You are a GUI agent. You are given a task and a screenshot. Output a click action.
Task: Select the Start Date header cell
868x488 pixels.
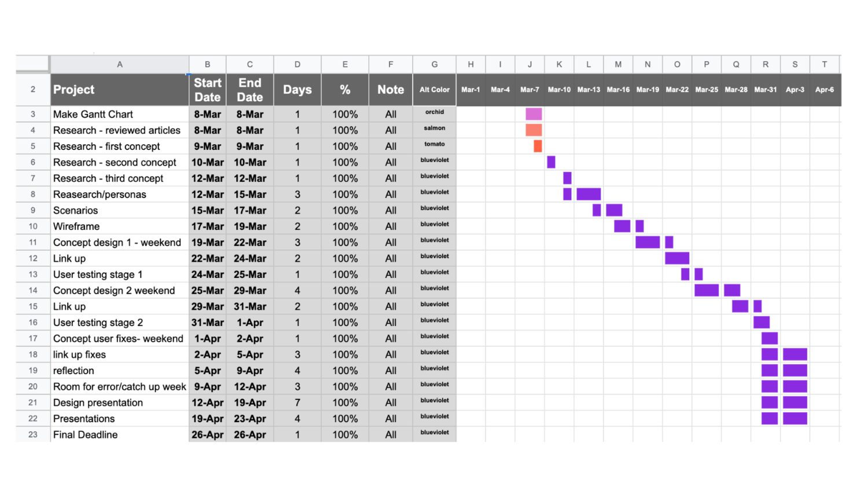[x=207, y=90]
